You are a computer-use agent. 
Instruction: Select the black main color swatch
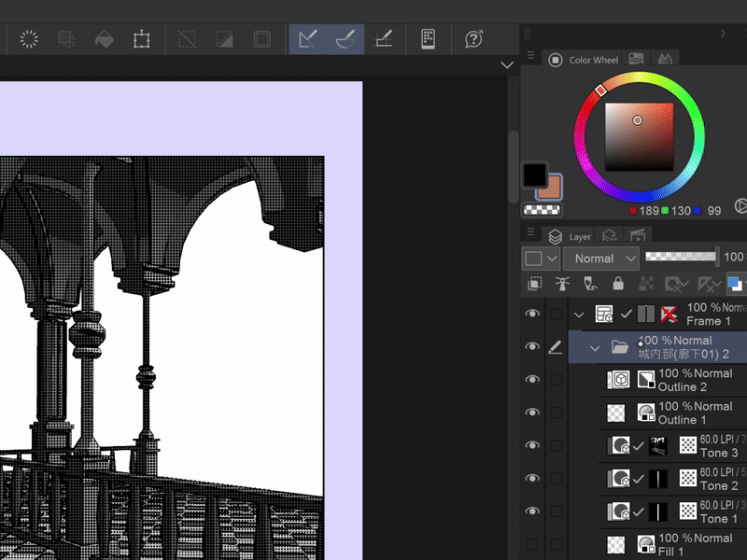[534, 175]
